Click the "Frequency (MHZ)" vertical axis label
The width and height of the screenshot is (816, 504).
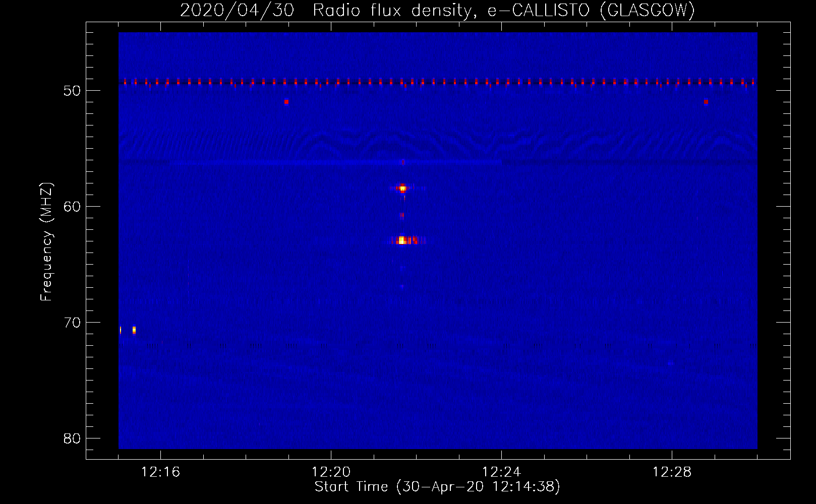[46, 242]
